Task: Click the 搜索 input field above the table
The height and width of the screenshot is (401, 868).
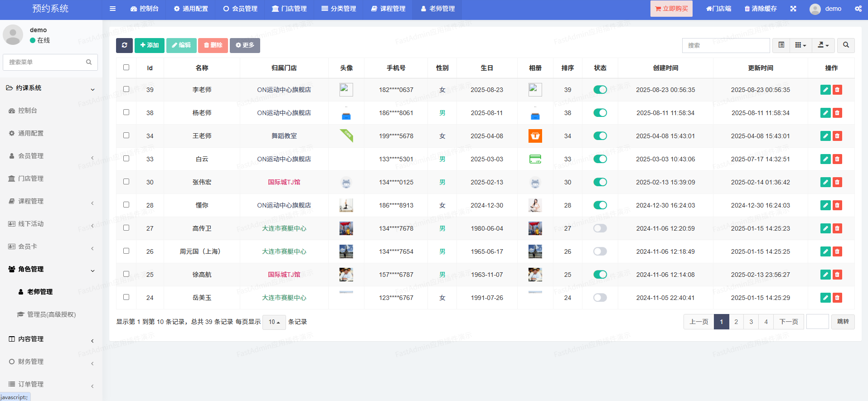Action: 726,45
